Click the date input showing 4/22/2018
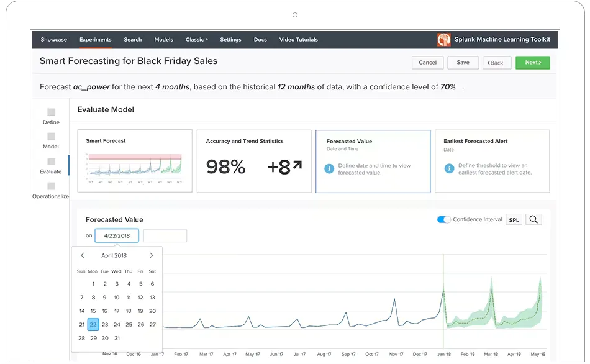The image size is (590, 364). click(117, 235)
